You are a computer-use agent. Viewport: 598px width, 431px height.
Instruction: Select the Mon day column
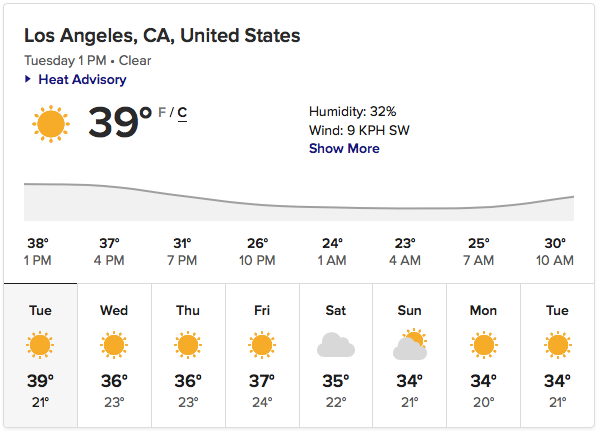click(484, 355)
